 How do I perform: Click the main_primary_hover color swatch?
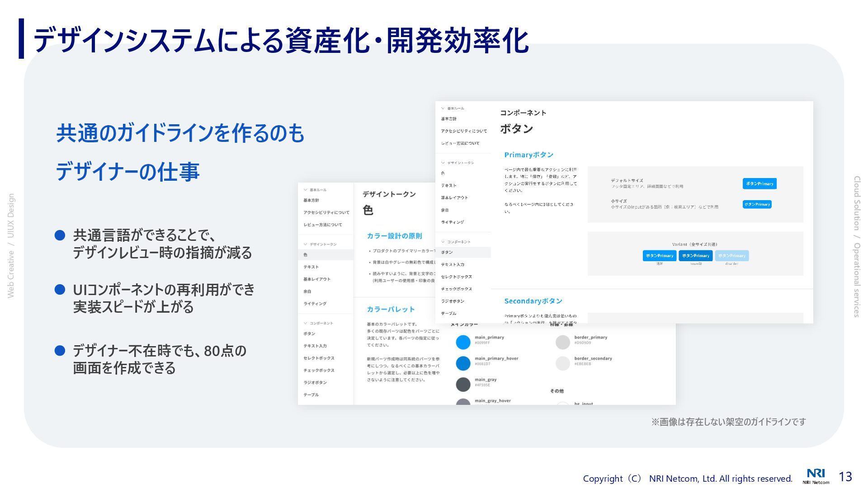coord(463,363)
